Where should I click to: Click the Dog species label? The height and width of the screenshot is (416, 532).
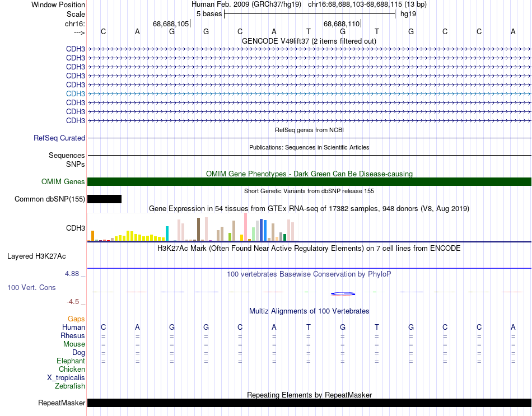(x=78, y=353)
